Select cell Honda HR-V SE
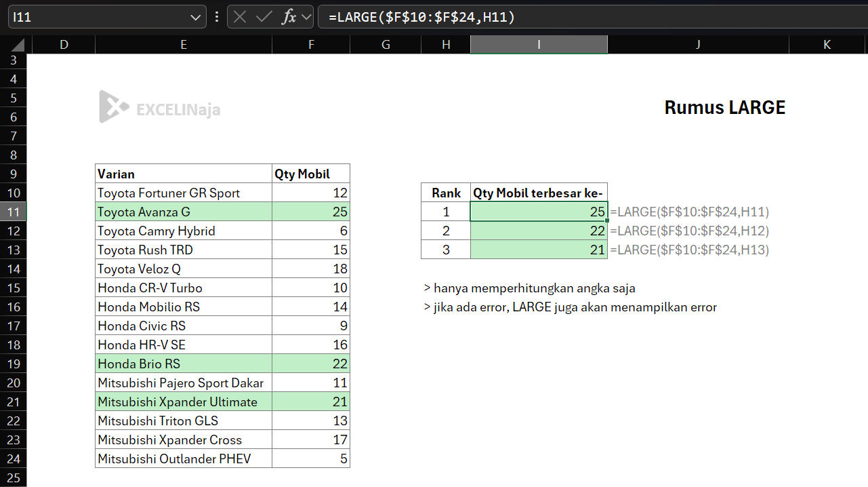868x487 pixels. click(184, 345)
